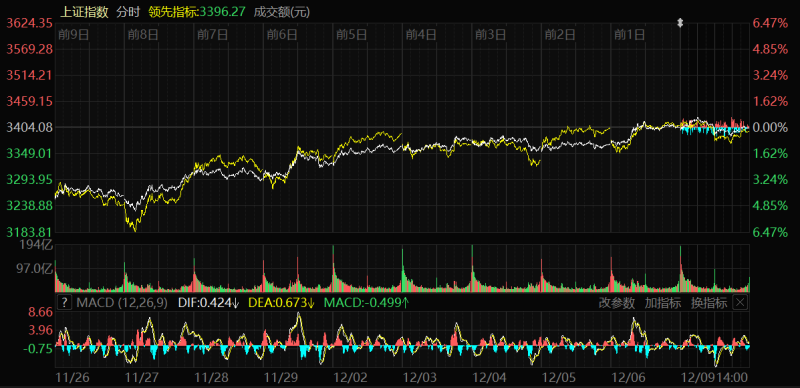Click the MACD (12,26,9) indicator name

pyautogui.click(x=121, y=303)
